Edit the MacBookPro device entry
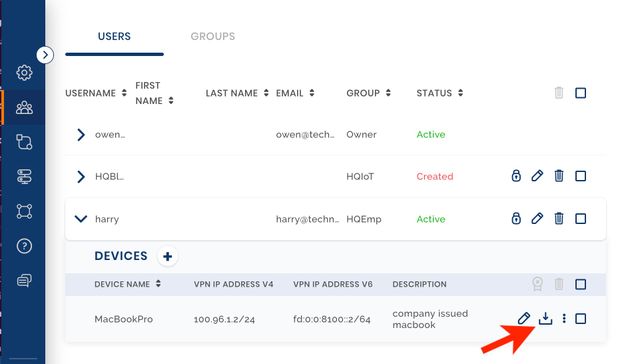The height and width of the screenshot is (364, 620). 524,318
